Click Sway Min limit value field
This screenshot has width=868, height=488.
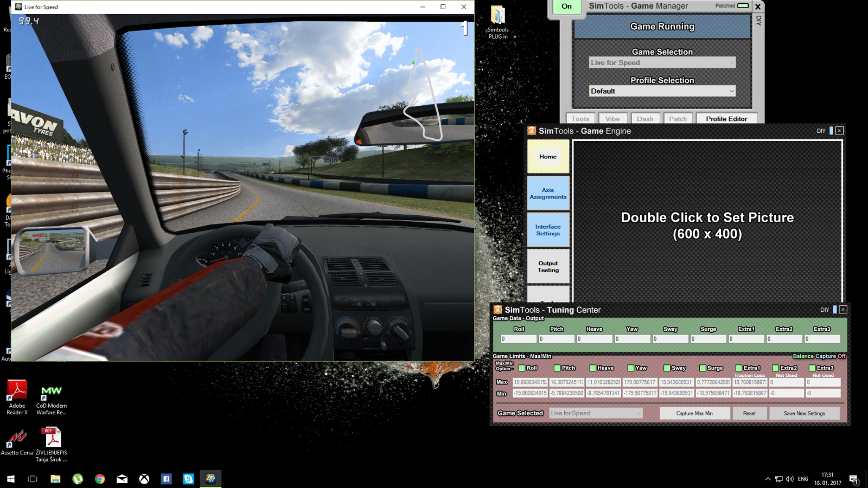pos(676,393)
